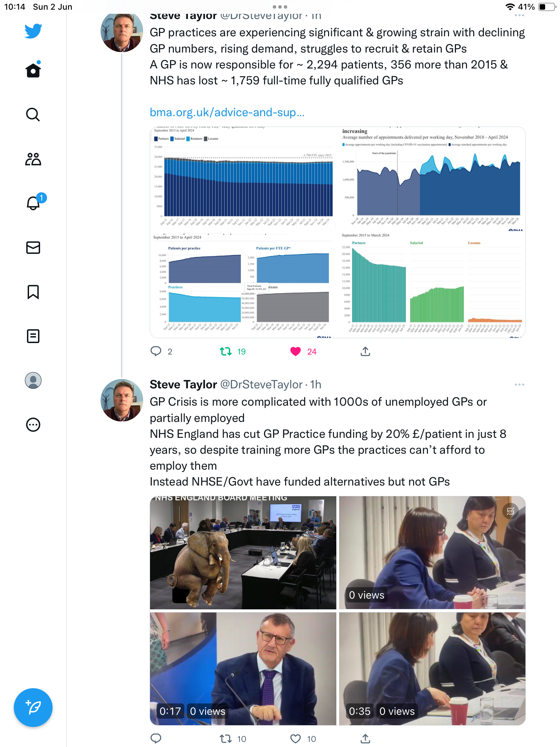
Task: Play the 0:17 video of man speaking
Action: pos(243,669)
